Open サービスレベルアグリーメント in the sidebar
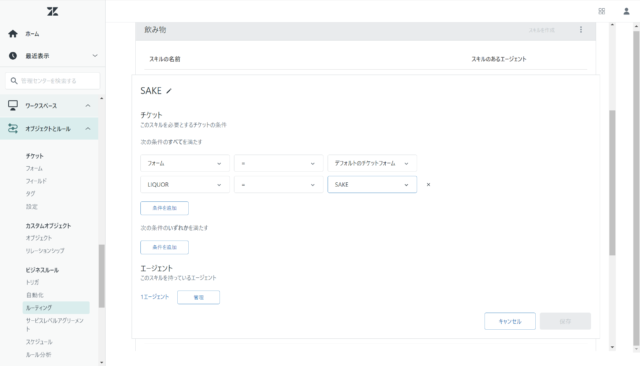 click(55, 324)
